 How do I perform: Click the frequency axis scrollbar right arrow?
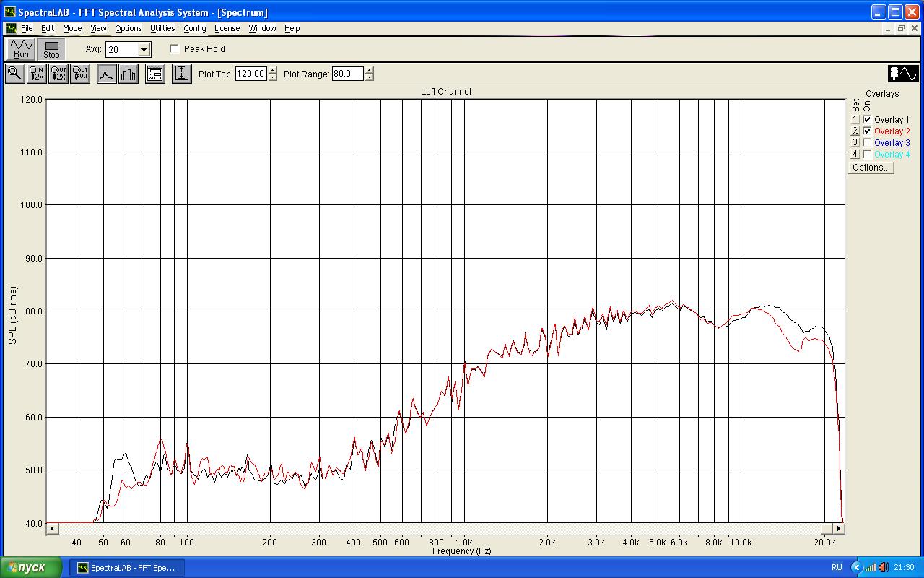839,529
